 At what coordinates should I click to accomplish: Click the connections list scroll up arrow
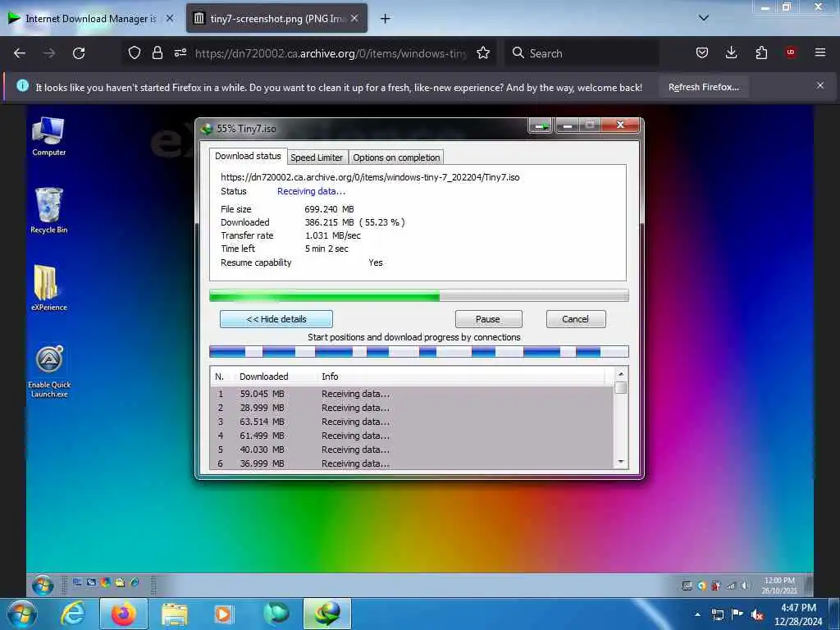tap(621, 374)
